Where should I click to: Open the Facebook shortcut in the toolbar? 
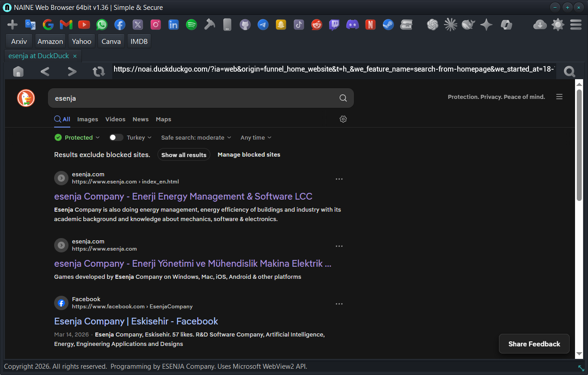120,25
